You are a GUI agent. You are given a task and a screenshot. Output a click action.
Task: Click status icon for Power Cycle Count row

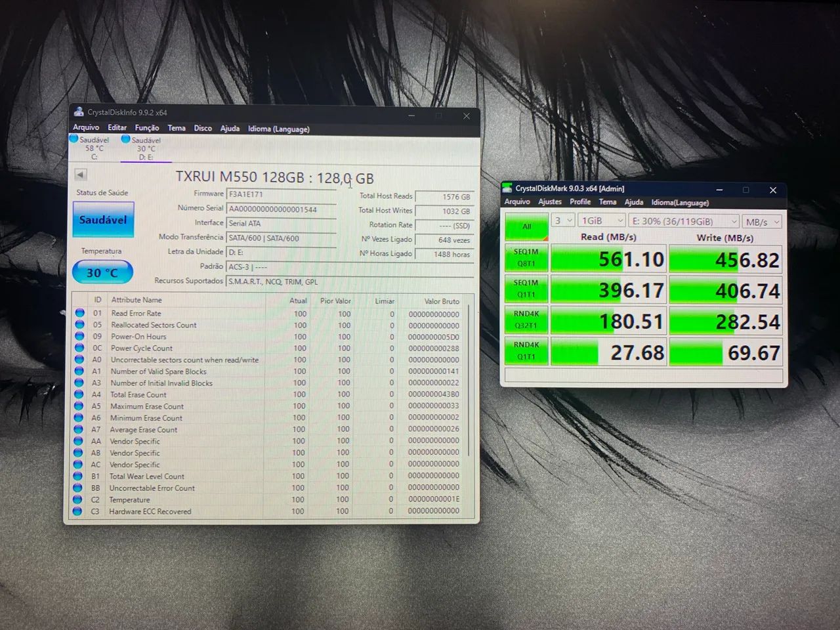click(x=80, y=348)
